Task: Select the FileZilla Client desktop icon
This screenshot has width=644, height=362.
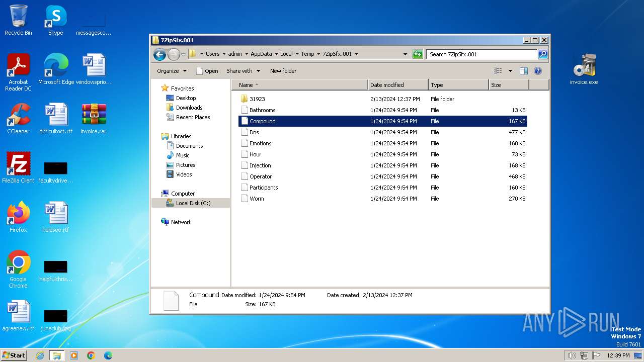Action: point(18,168)
